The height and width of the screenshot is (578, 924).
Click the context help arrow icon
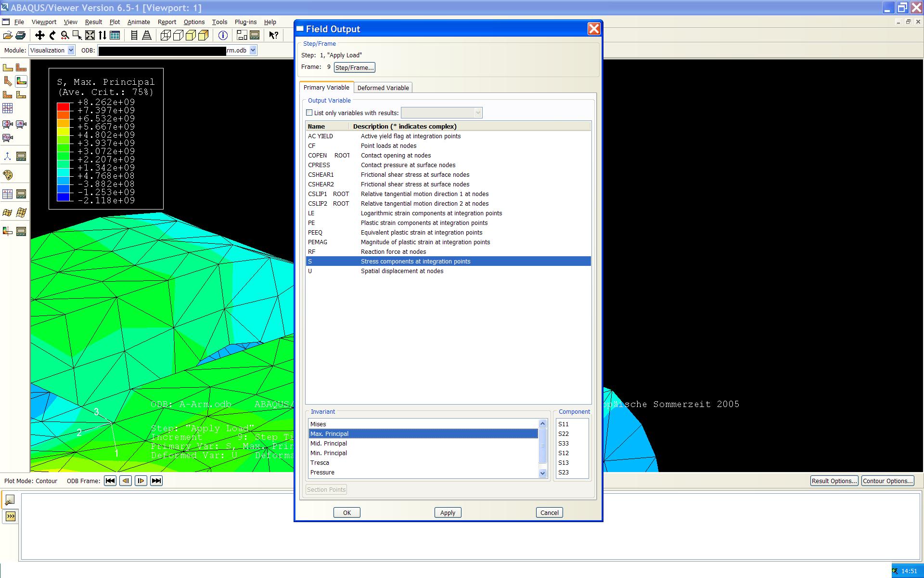tap(274, 35)
